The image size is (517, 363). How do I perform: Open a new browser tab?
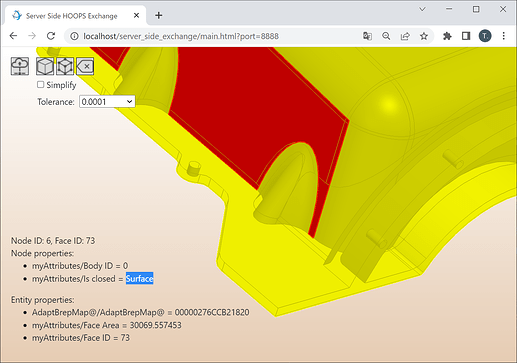[159, 15]
